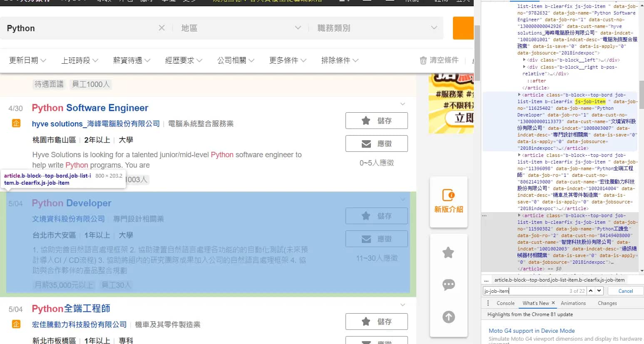
Task: Click the js-job-item DevTools search field
Action: click(x=525, y=291)
